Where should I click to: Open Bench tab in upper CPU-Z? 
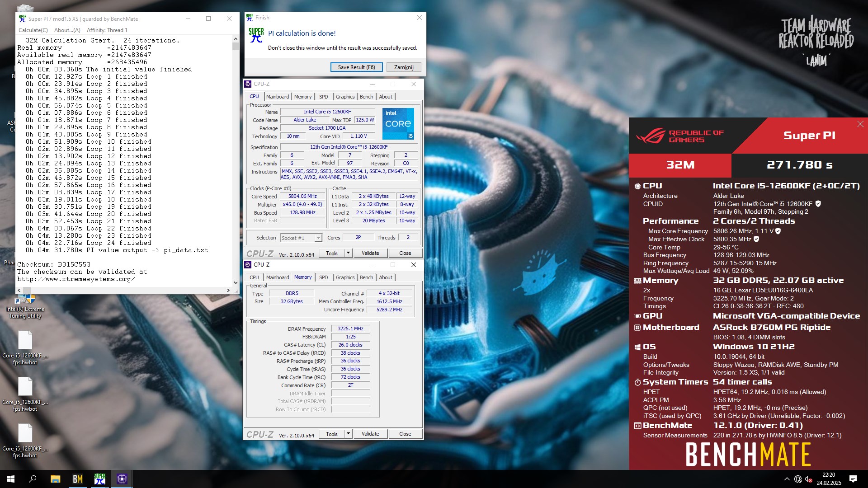(x=366, y=97)
